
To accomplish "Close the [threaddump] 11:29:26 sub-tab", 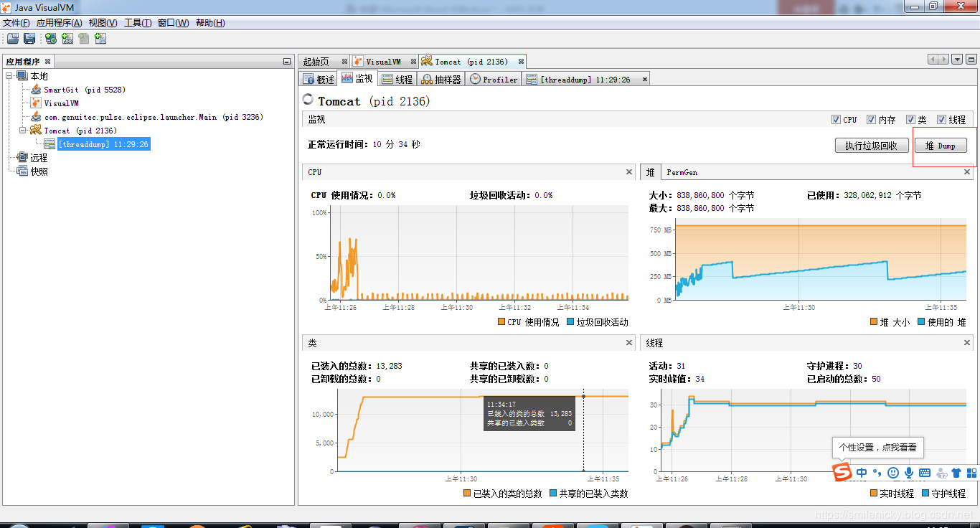I will (x=644, y=80).
